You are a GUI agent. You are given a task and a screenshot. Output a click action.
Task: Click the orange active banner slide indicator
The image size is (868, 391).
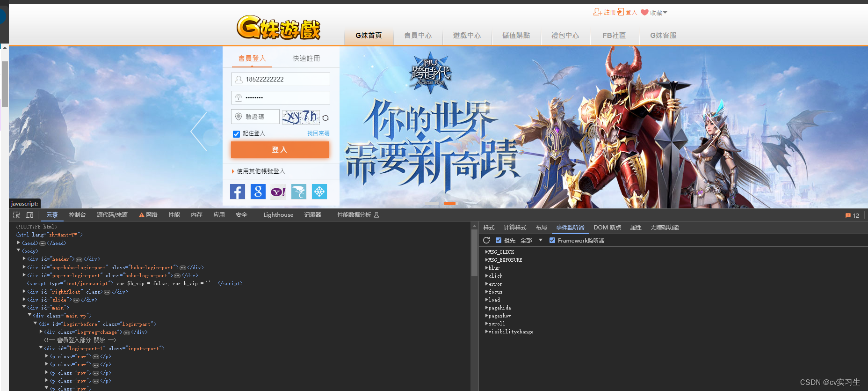[450, 203]
